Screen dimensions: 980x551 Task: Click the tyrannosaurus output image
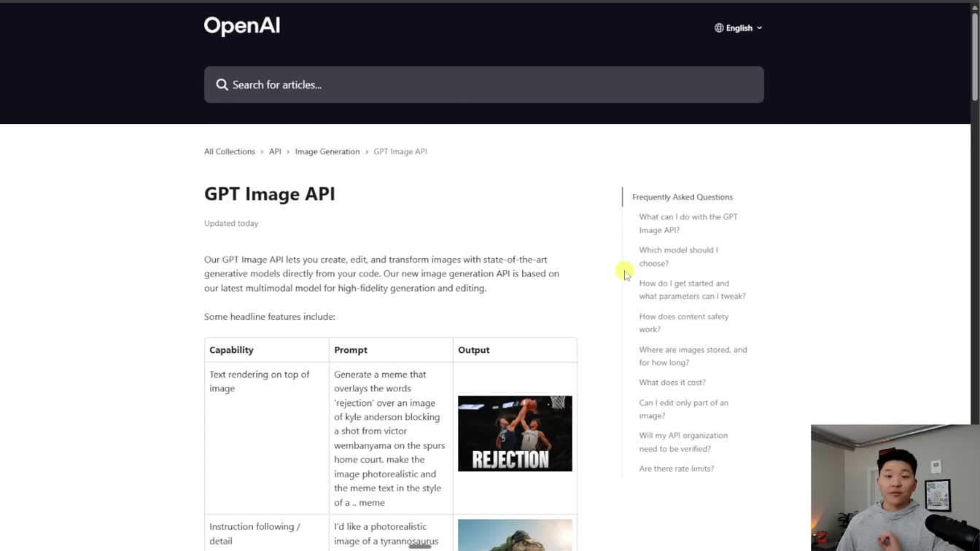coord(515,535)
